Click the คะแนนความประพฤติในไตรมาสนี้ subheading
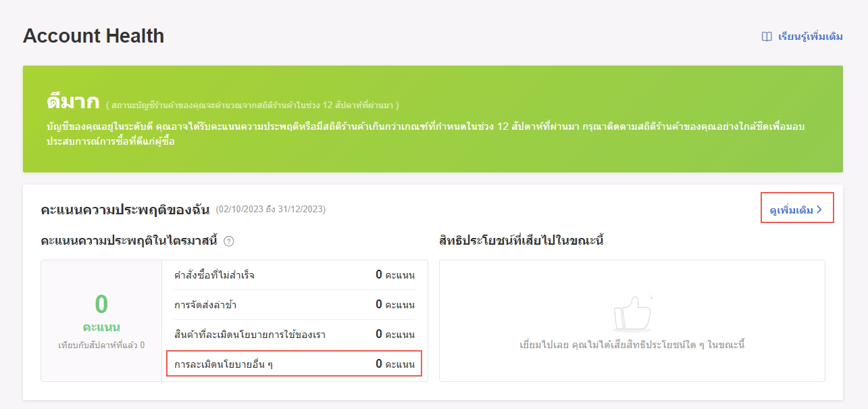Screen dimensions: 868x409 (129, 241)
